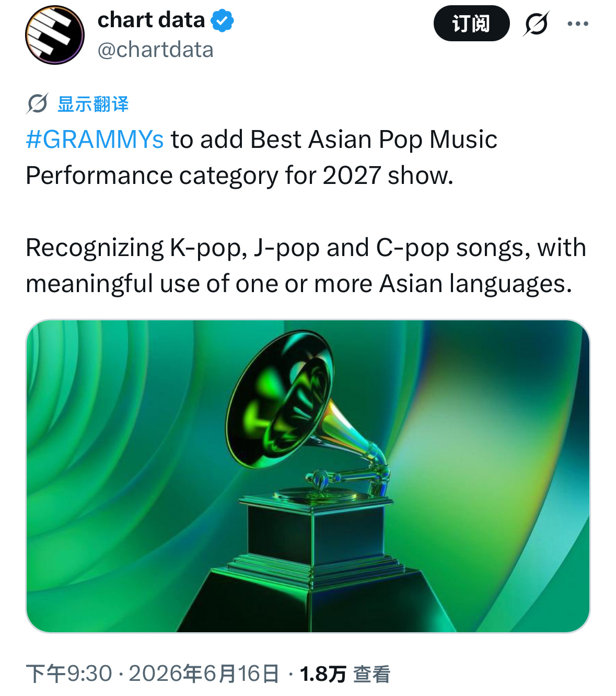Click the translate icon next to 显示翻译
The image size is (616, 696).
pos(38,103)
